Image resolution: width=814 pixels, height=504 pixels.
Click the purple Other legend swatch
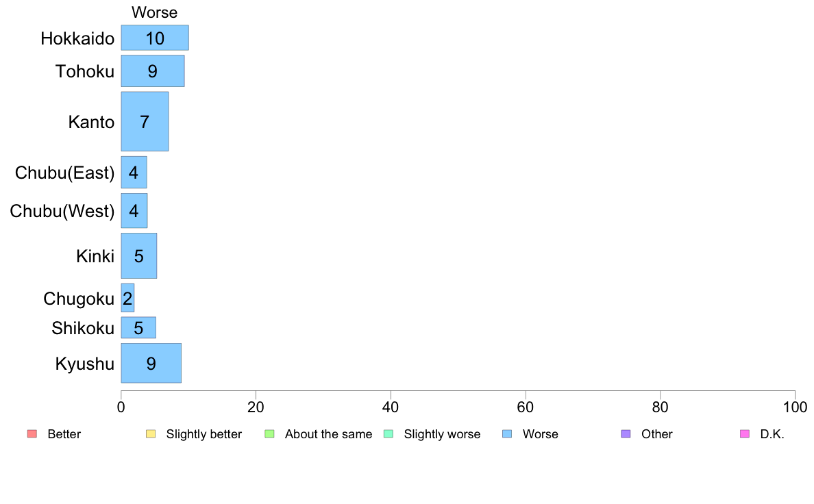pyautogui.click(x=626, y=433)
